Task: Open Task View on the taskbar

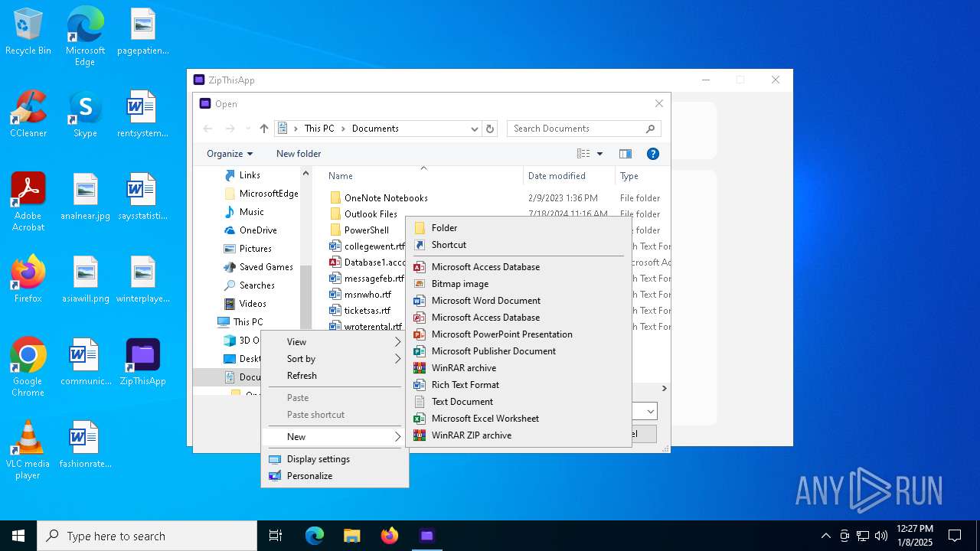Action: pyautogui.click(x=276, y=536)
